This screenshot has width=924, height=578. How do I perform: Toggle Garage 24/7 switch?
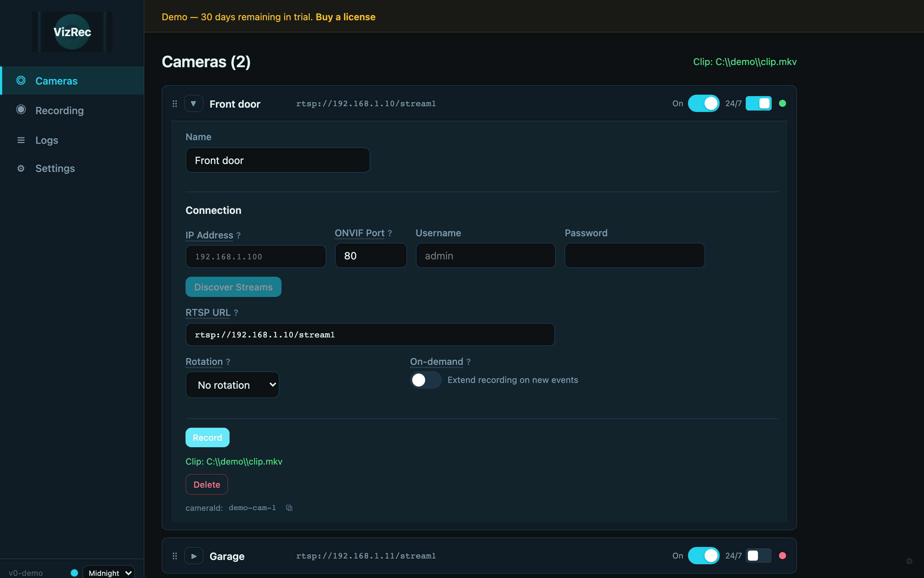tap(758, 556)
